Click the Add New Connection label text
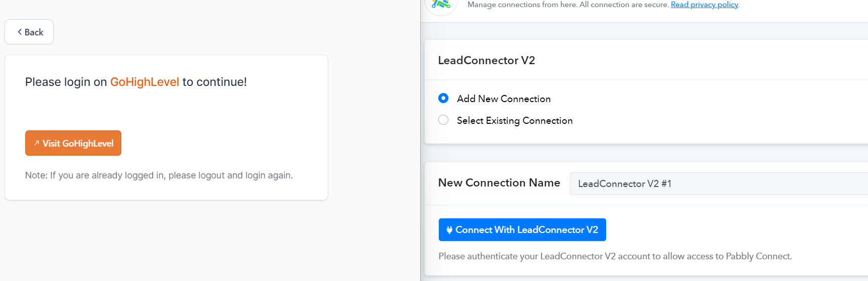 click(x=504, y=99)
